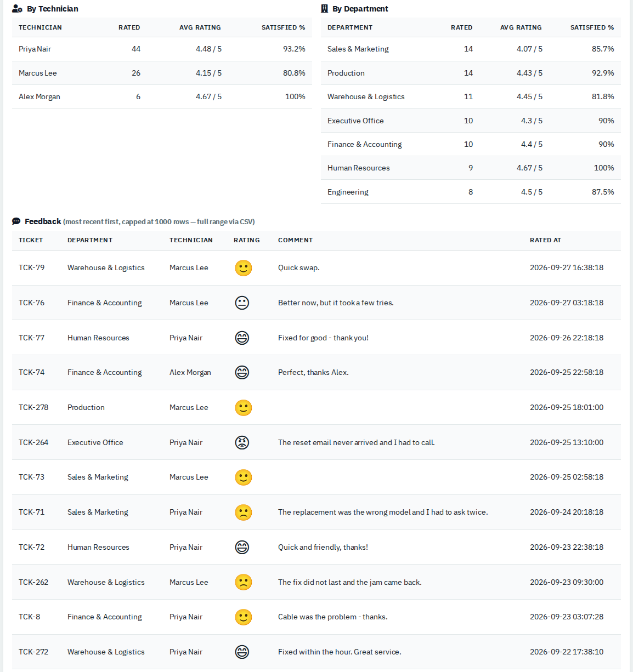
Task: Click the By Department building icon
Action: point(324,9)
